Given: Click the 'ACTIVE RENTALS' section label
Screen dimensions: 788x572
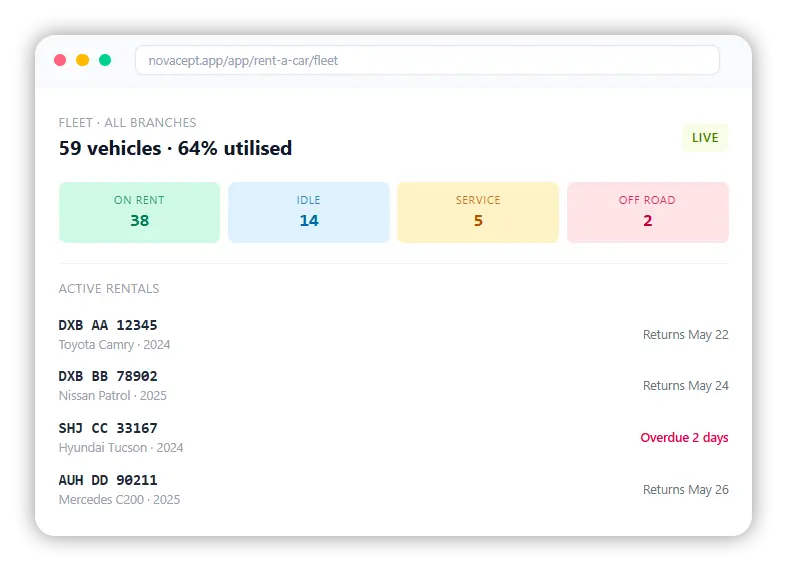Looking at the screenshot, I should point(109,289).
